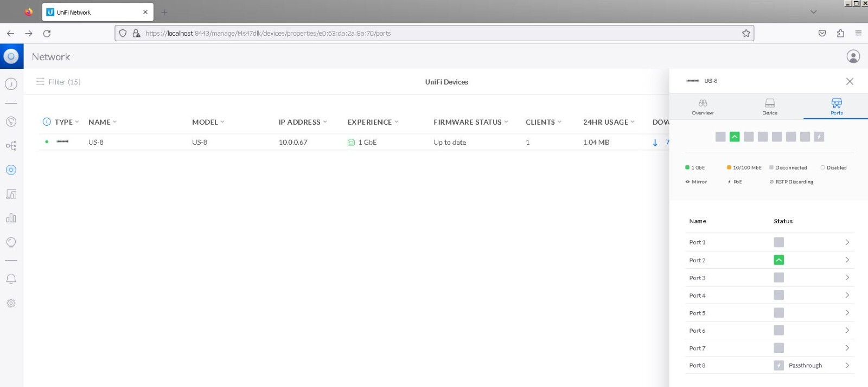
Task: Click the RSTP Discarding legend entry
Action: pyautogui.click(x=792, y=182)
